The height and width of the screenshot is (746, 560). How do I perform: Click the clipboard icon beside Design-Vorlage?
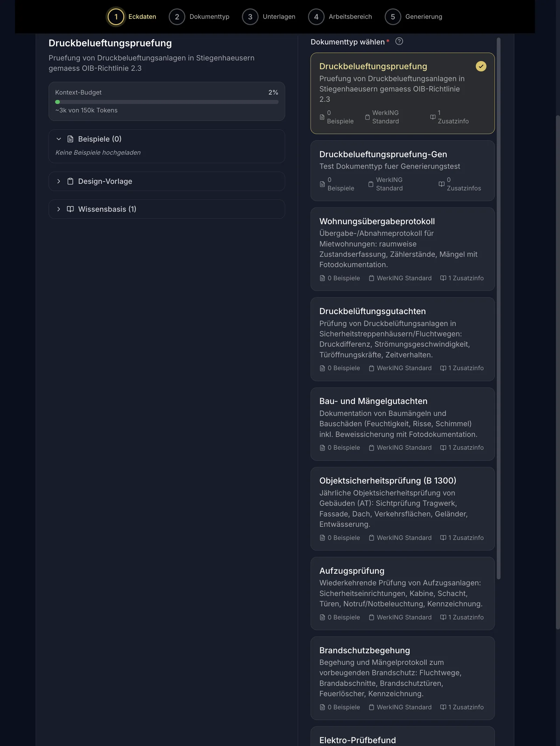click(x=70, y=181)
